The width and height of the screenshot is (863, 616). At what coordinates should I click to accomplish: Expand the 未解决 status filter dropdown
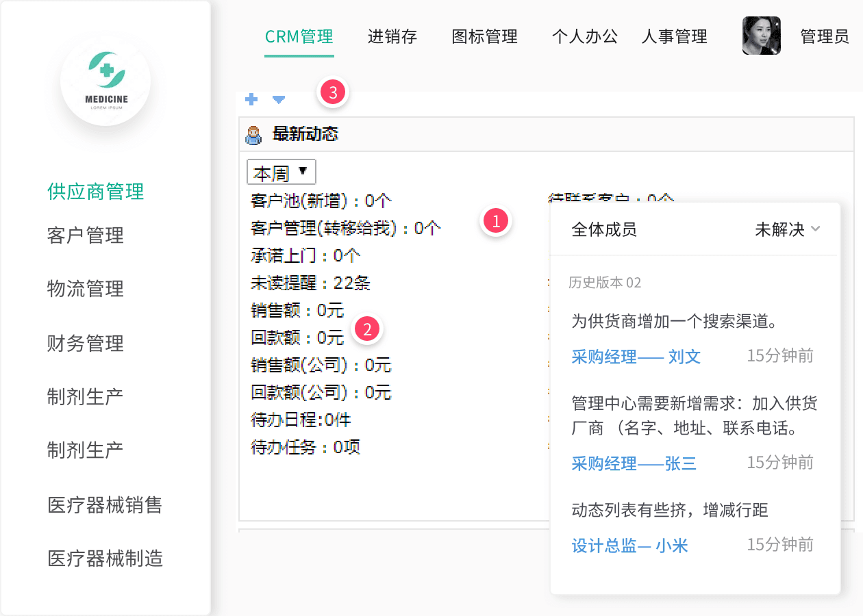(x=787, y=229)
